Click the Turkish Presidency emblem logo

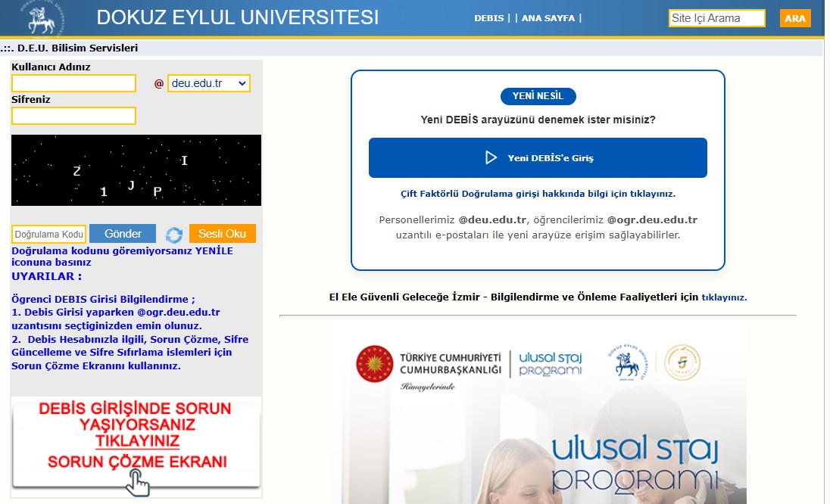click(x=375, y=364)
